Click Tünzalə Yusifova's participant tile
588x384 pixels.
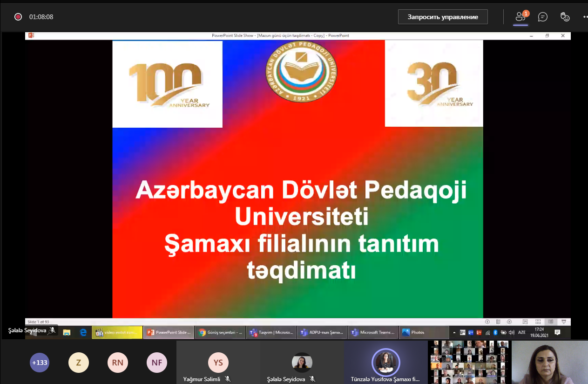pyautogui.click(x=385, y=363)
